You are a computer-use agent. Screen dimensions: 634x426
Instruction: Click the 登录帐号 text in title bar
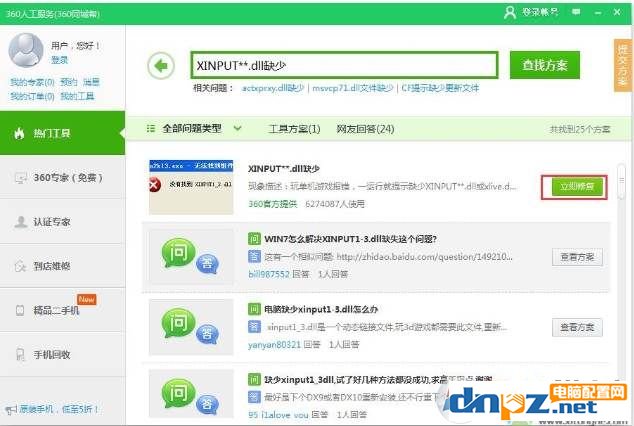click(x=539, y=12)
